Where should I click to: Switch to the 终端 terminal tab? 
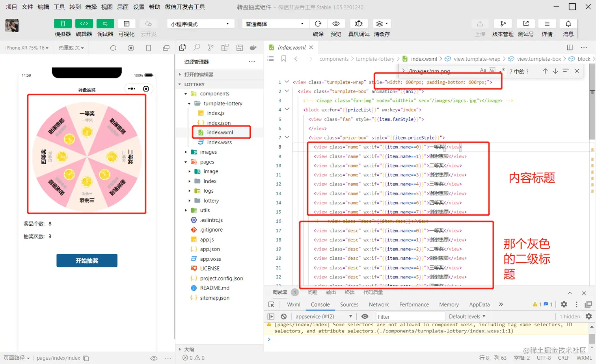(350, 292)
